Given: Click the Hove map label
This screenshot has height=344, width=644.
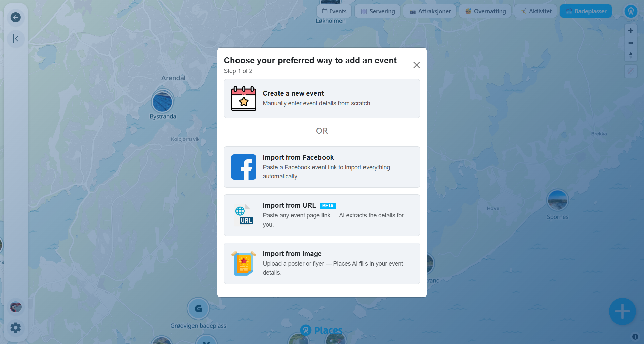Looking at the screenshot, I should pyautogui.click(x=493, y=208).
